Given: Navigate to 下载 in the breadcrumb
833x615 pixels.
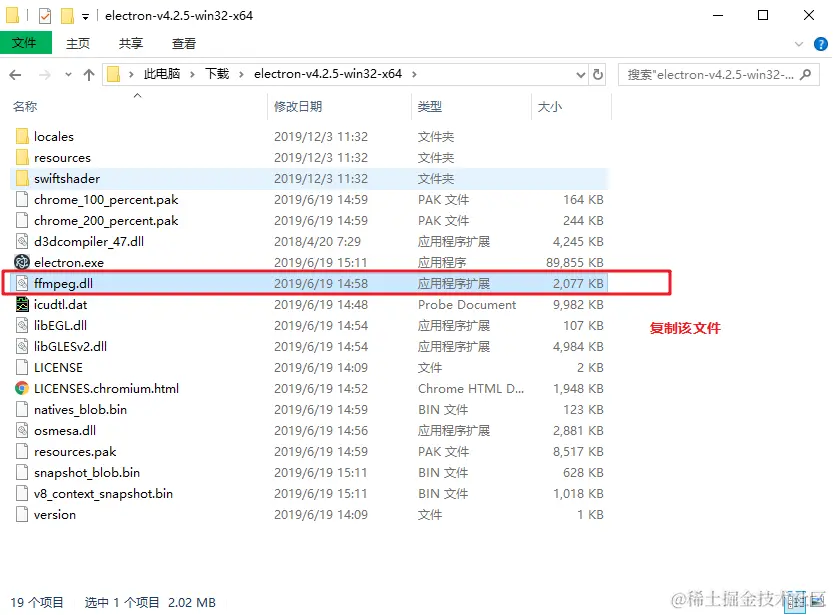Looking at the screenshot, I should pyautogui.click(x=217, y=74).
